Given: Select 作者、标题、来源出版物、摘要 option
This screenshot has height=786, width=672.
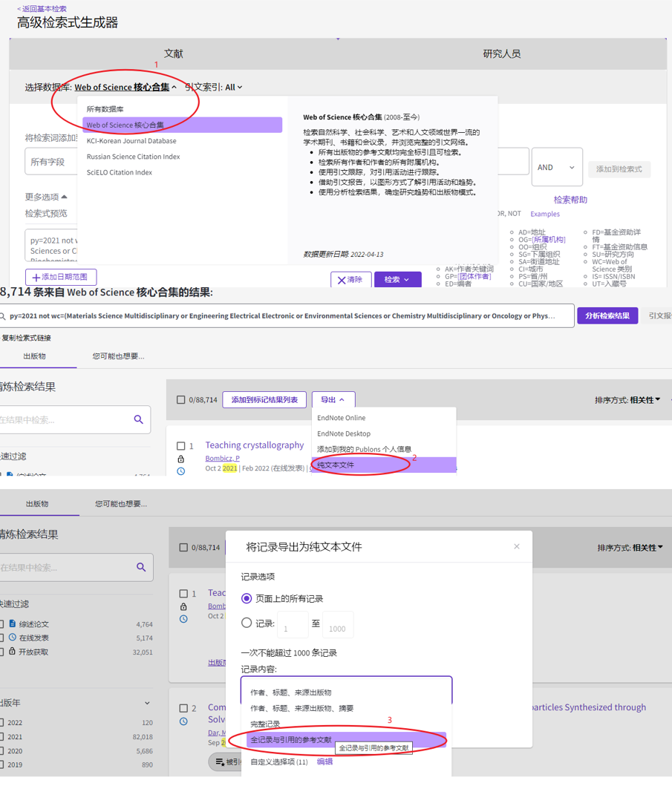Looking at the screenshot, I should 347,708.
